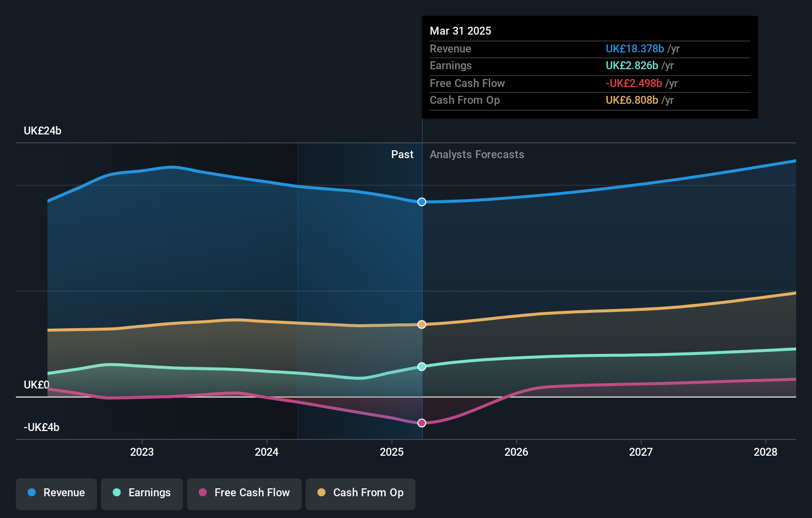Click the Analysts Forecasts label

coord(477,154)
